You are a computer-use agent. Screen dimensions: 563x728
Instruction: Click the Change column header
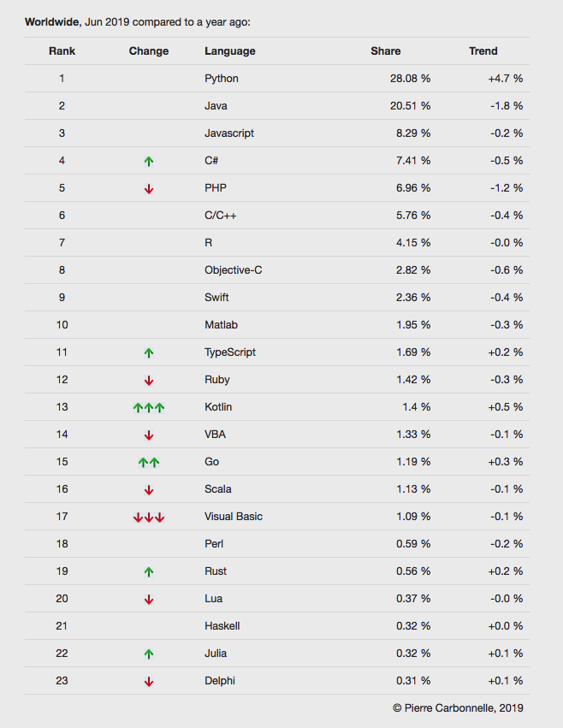click(x=149, y=51)
